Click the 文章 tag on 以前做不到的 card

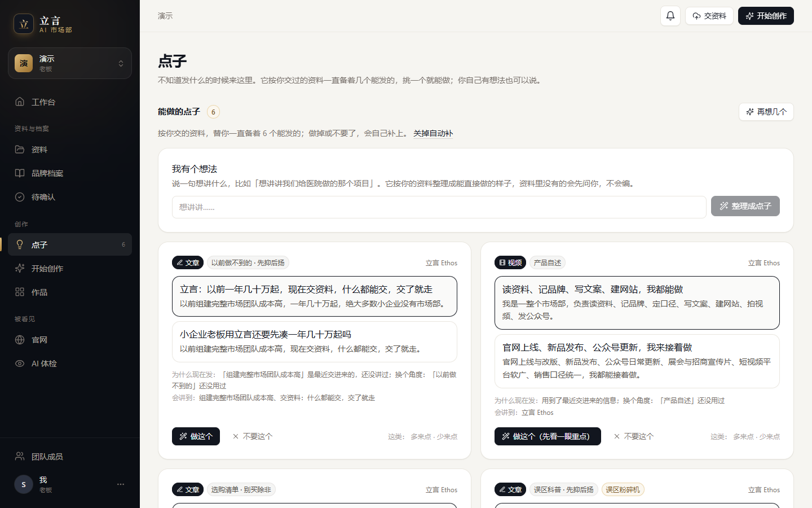188,262
